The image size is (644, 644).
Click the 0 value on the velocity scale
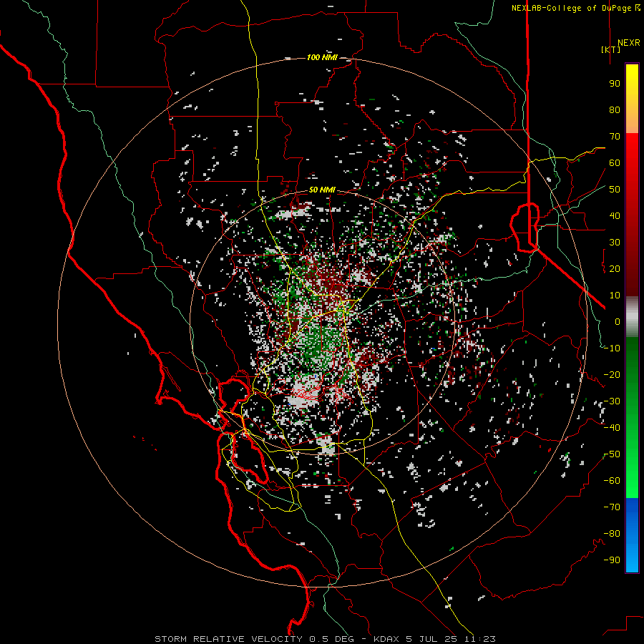[618, 322]
